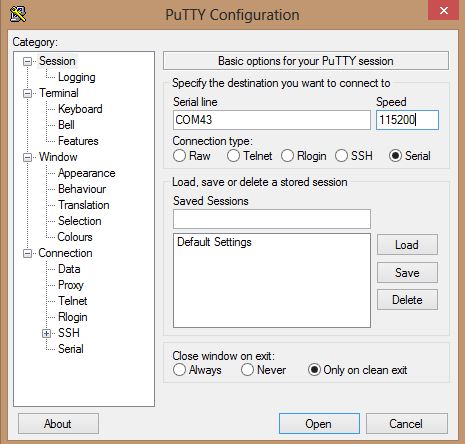Open the Logging settings category

[77, 77]
